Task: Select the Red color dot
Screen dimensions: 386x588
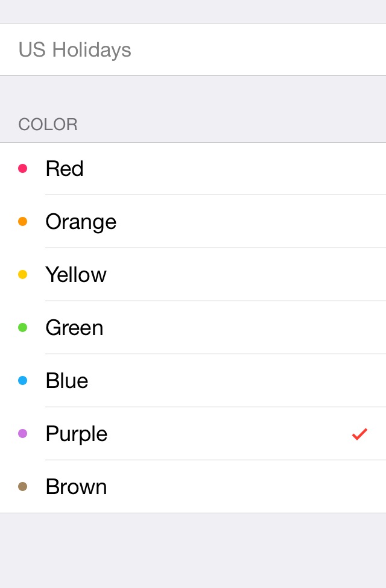Action: (23, 169)
